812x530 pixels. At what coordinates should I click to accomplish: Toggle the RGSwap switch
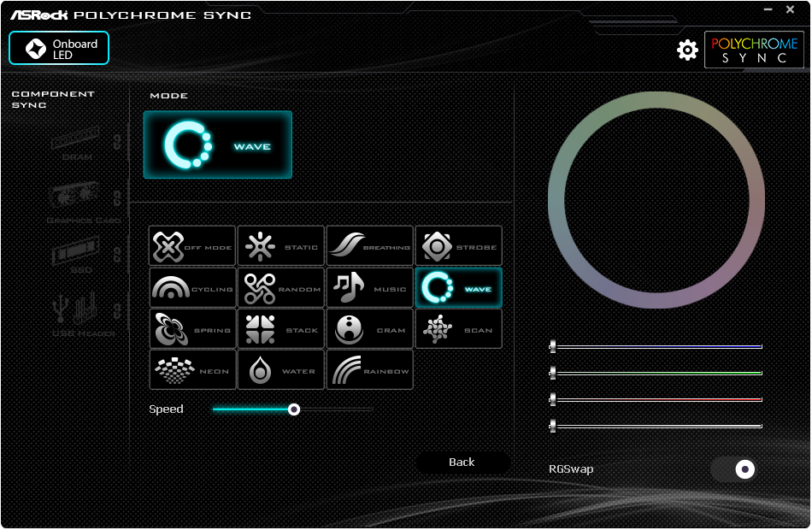point(733,469)
